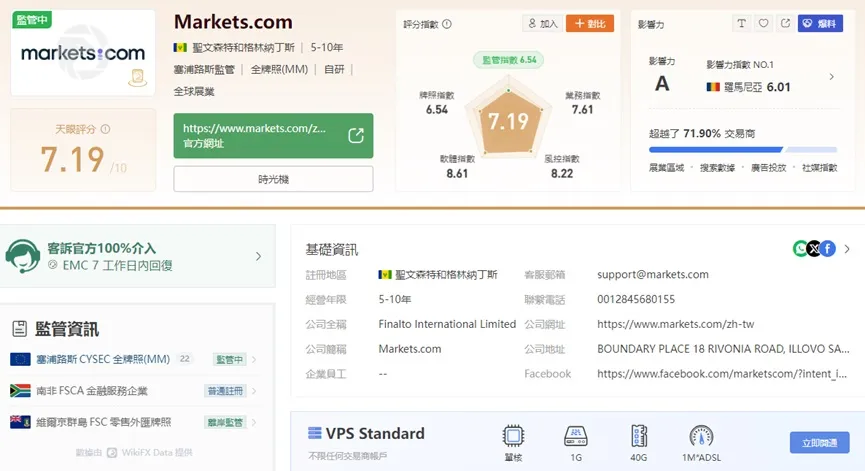The width and height of the screenshot is (865, 471).
Task: Click the flag icon under the Markets.com title
Action: 180,47
